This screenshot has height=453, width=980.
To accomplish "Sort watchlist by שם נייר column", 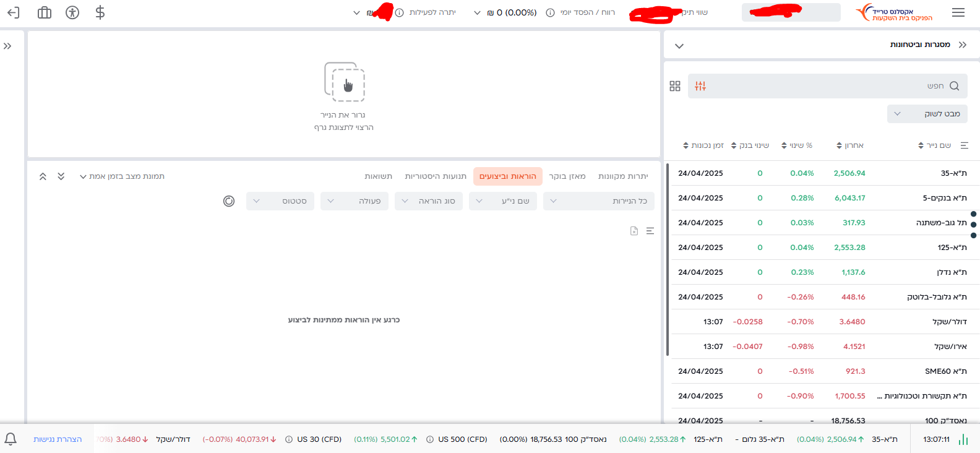I will [934, 145].
